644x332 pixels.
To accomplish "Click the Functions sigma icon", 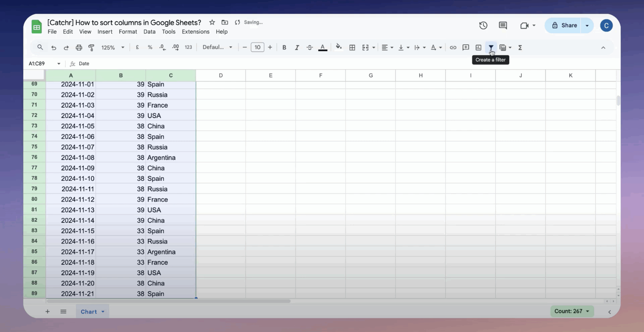I will click(520, 47).
